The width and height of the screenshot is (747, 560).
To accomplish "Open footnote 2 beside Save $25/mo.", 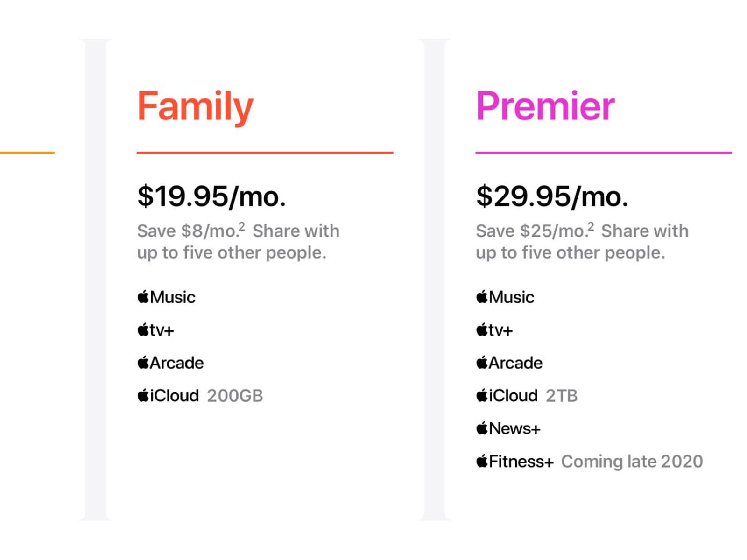I will [591, 227].
